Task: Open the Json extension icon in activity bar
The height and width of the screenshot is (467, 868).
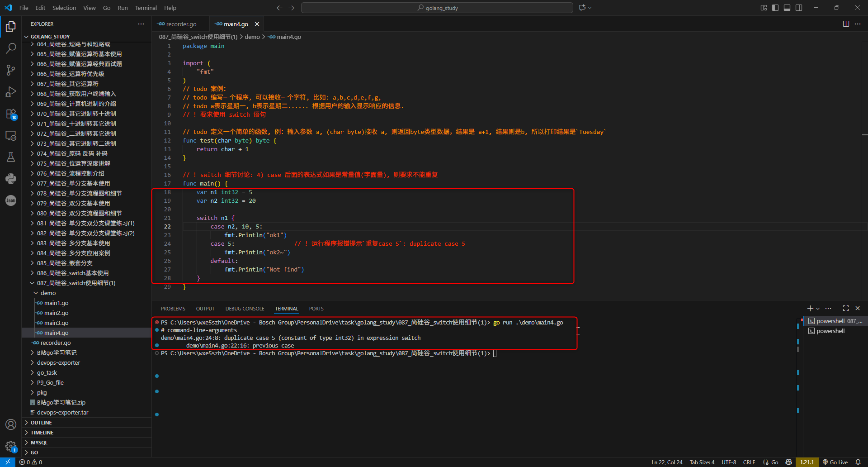Action: pyautogui.click(x=11, y=200)
